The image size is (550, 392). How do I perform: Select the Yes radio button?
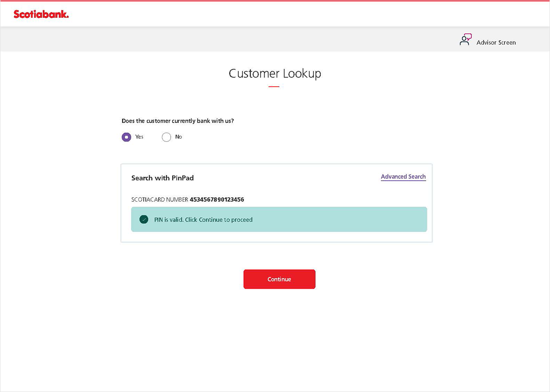(x=126, y=137)
